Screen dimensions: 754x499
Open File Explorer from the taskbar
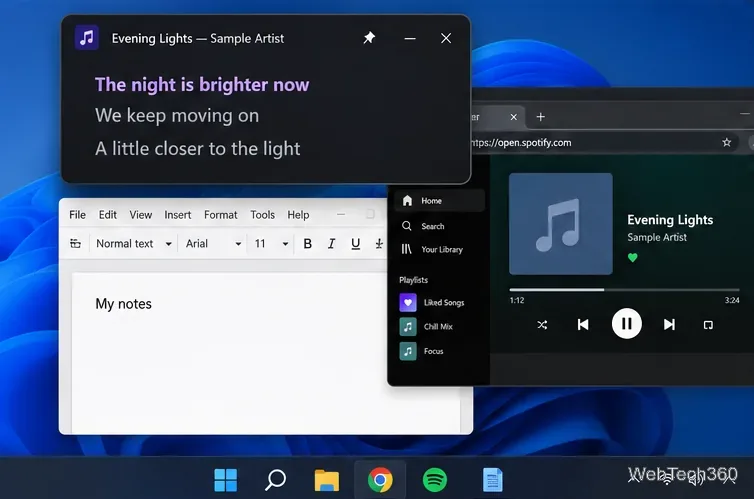click(327, 480)
